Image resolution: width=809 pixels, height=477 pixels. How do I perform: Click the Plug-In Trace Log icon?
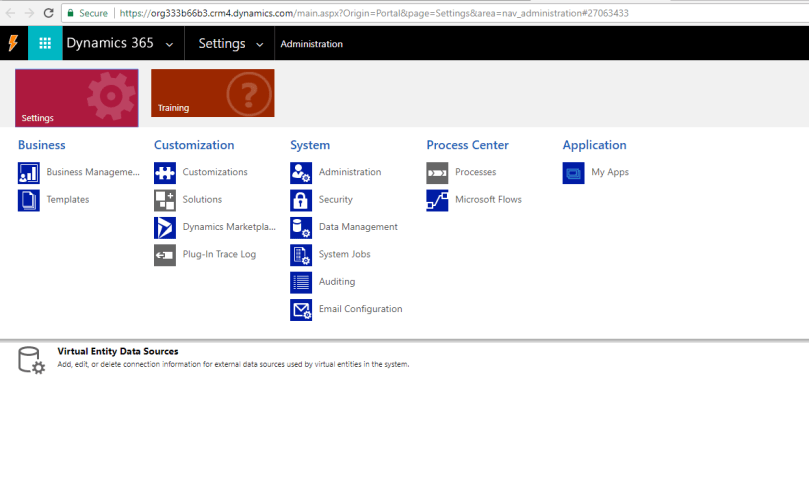(165, 255)
